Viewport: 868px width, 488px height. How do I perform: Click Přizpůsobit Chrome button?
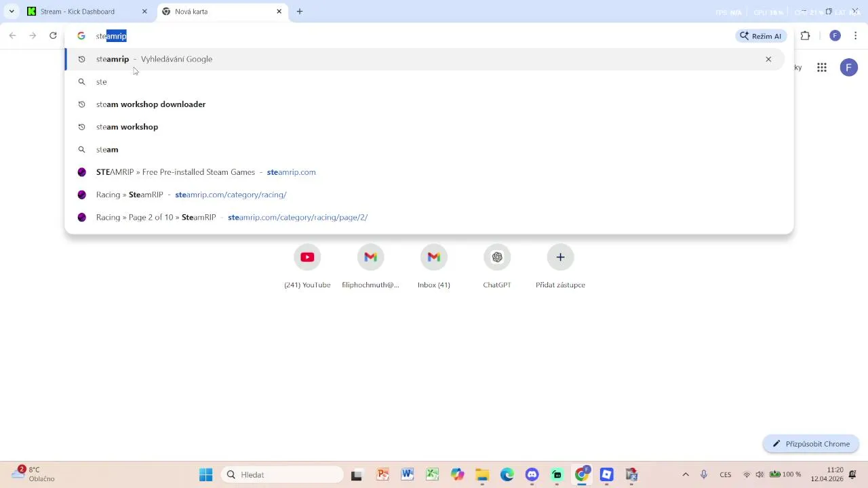pyautogui.click(x=811, y=444)
